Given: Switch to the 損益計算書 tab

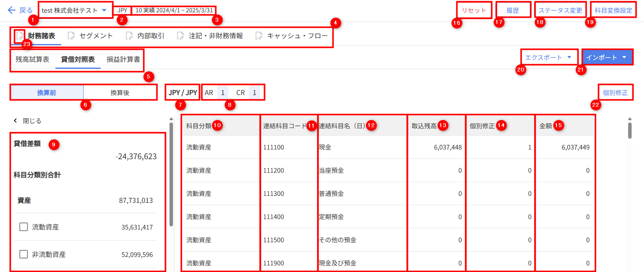Looking at the screenshot, I should click(123, 59).
